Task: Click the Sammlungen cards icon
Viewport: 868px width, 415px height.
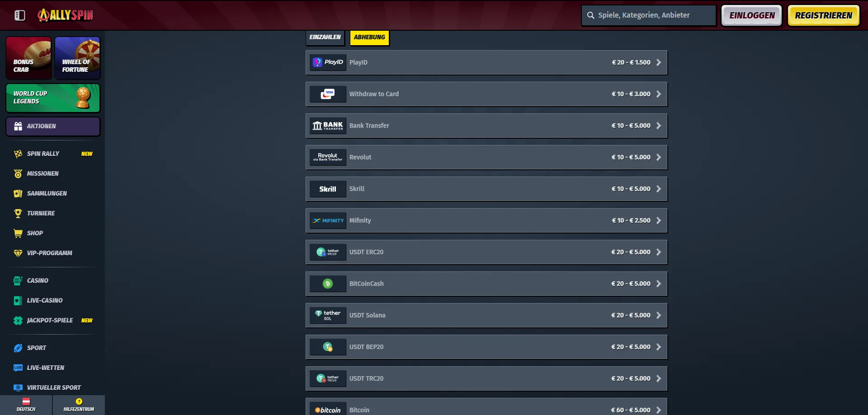Action: (18, 194)
